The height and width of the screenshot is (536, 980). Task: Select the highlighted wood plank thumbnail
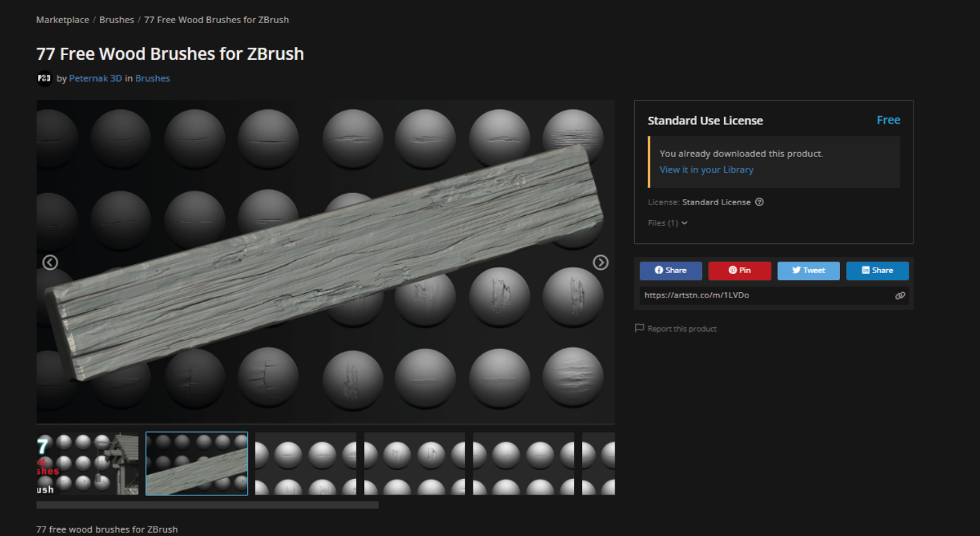click(197, 463)
